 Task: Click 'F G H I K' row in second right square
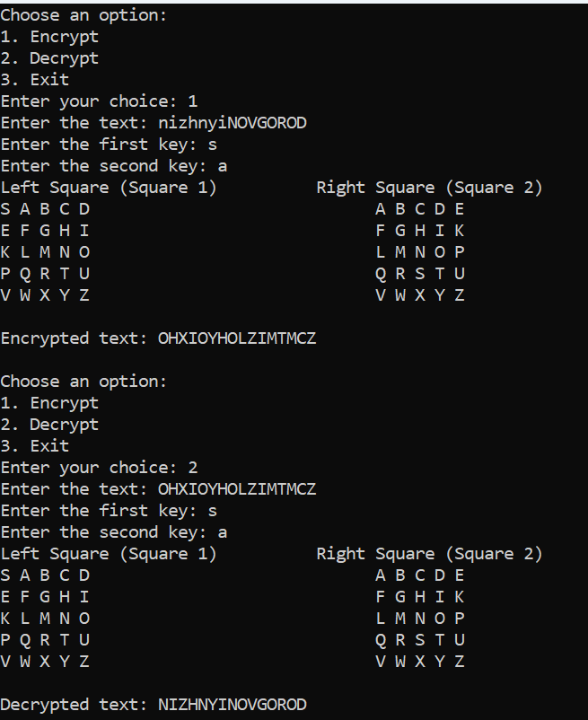[x=420, y=597]
